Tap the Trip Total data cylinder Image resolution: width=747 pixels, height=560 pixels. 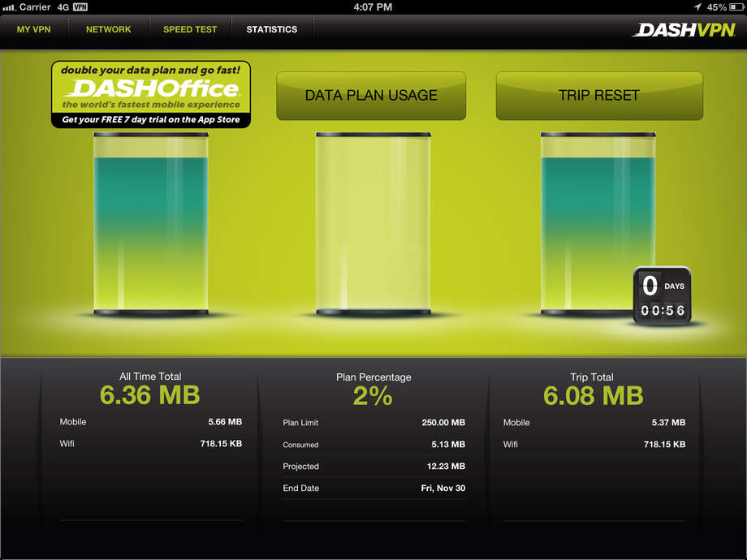pos(598,224)
